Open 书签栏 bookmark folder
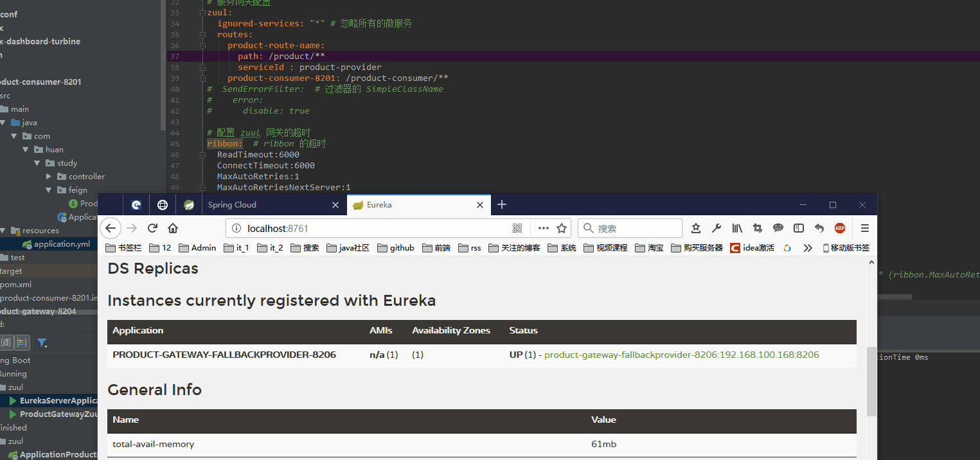The image size is (980, 460). 122,247
